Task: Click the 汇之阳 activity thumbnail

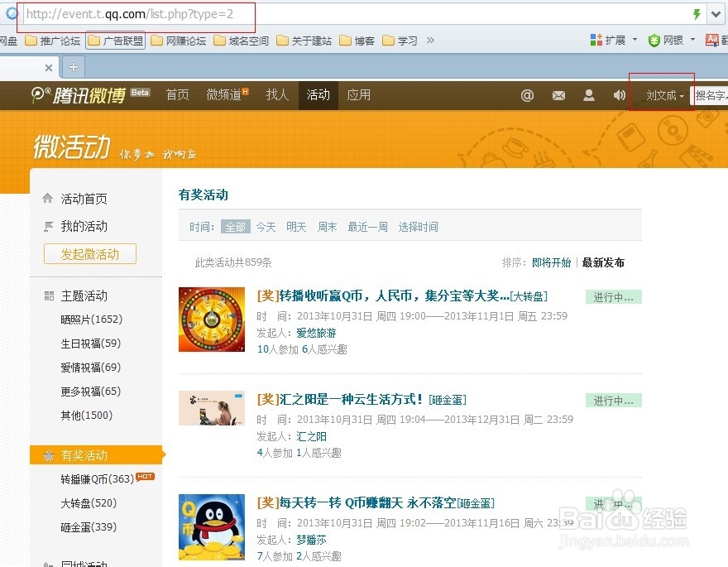Action: coord(212,408)
